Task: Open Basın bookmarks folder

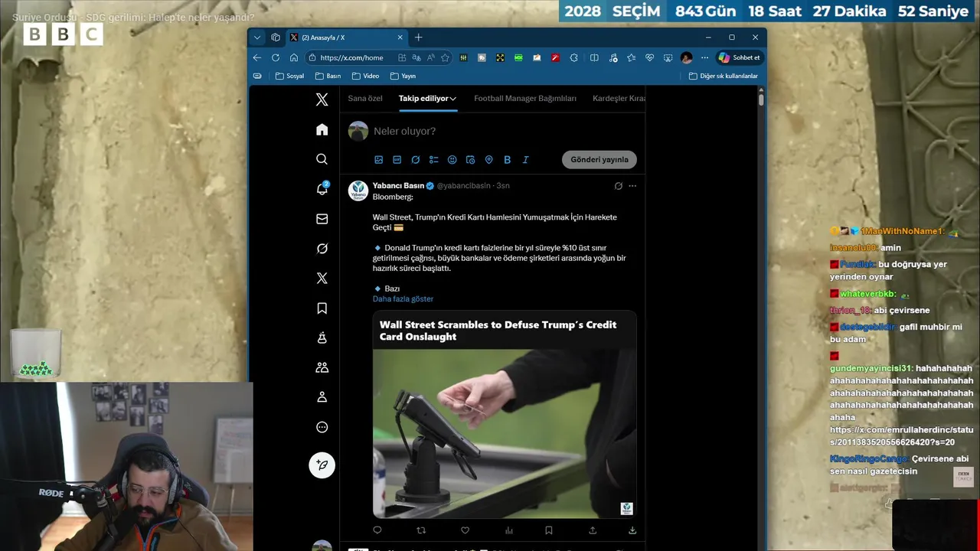Action: [328, 76]
